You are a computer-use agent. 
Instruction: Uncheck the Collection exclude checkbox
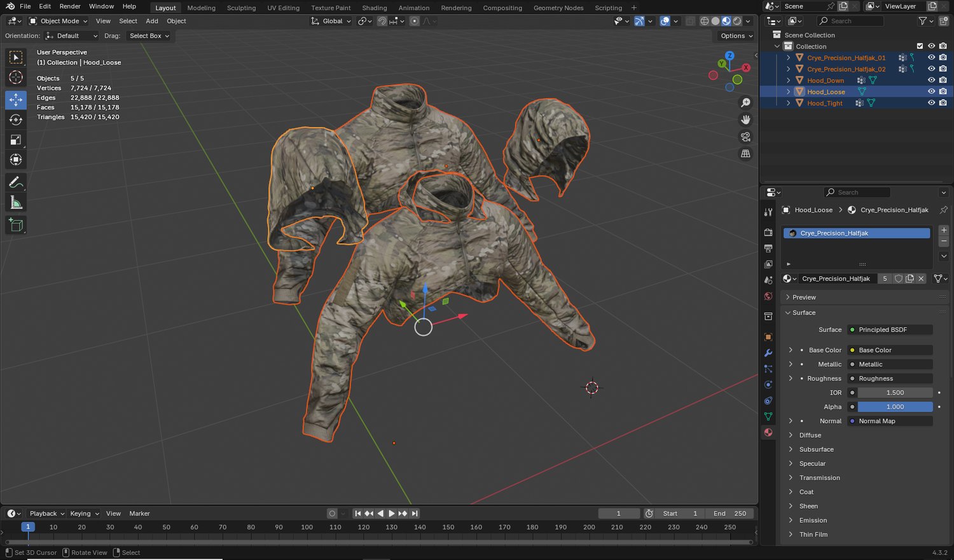(x=920, y=46)
